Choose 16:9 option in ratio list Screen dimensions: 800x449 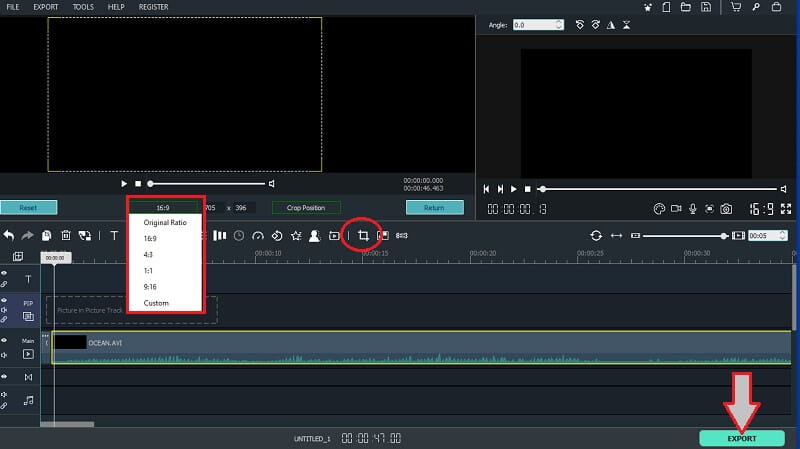coord(150,238)
